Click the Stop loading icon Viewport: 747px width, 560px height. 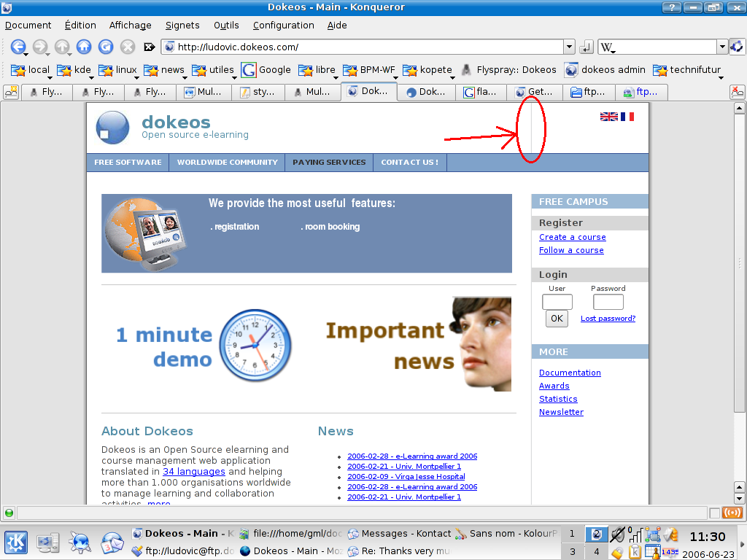127,47
